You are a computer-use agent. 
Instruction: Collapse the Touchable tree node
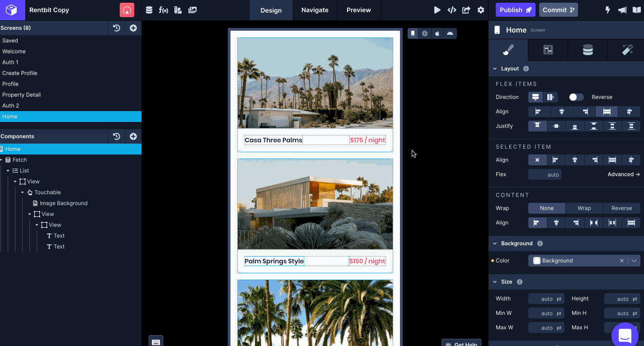tap(23, 192)
